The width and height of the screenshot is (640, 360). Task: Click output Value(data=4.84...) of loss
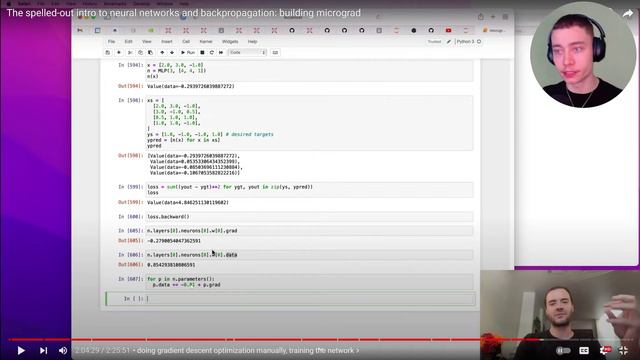tap(188, 202)
